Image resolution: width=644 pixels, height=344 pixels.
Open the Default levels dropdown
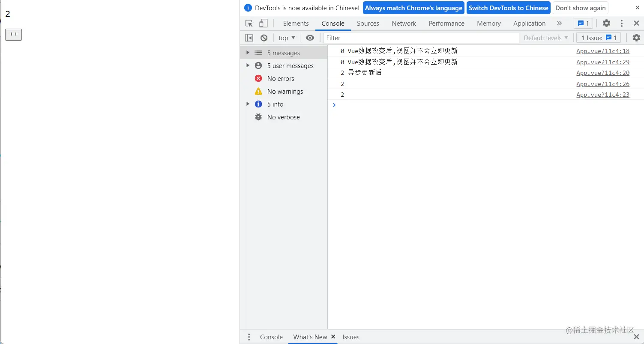[546, 38]
